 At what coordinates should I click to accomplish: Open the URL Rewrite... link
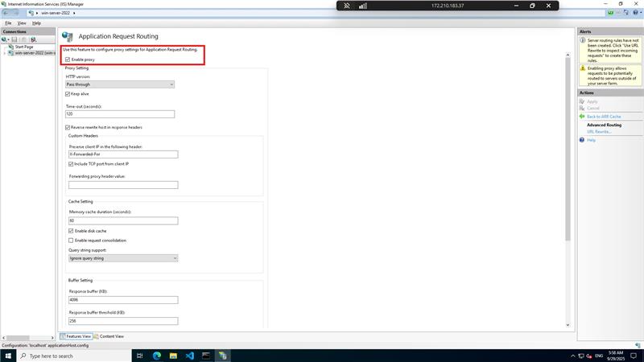tap(599, 132)
